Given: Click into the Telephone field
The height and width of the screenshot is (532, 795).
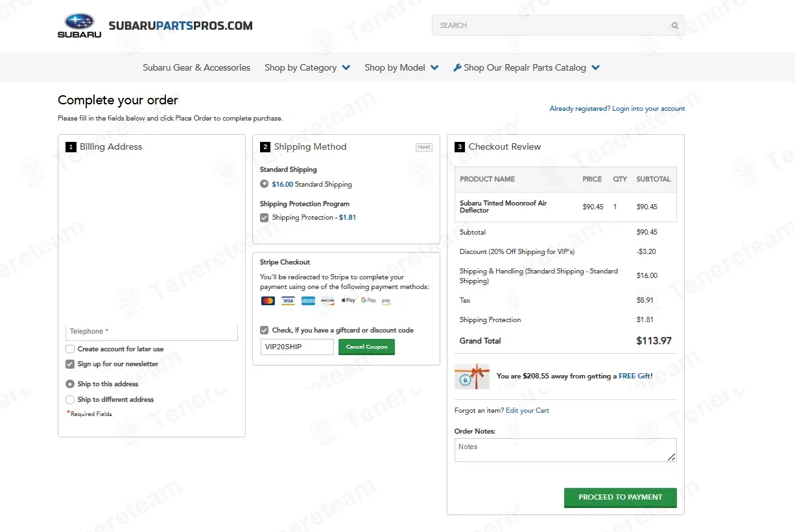Looking at the screenshot, I should (x=152, y=332).
